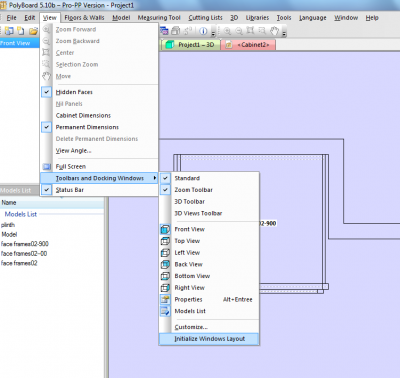Open the File menu

click(11, 18)
